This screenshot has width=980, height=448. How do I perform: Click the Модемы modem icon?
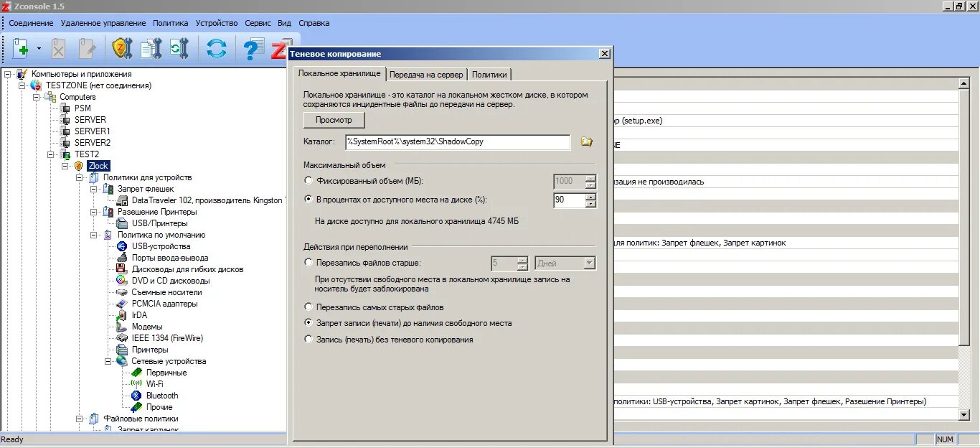point(122,327)
